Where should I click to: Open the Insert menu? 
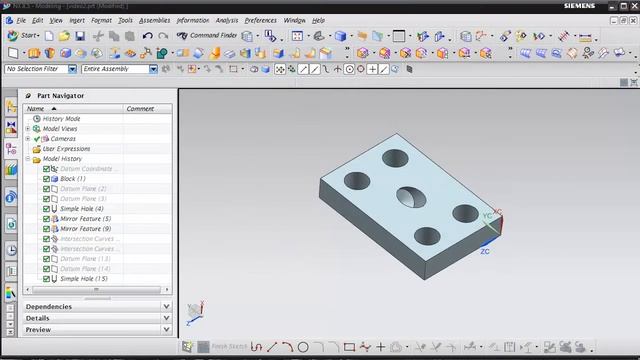click(77, 20)
